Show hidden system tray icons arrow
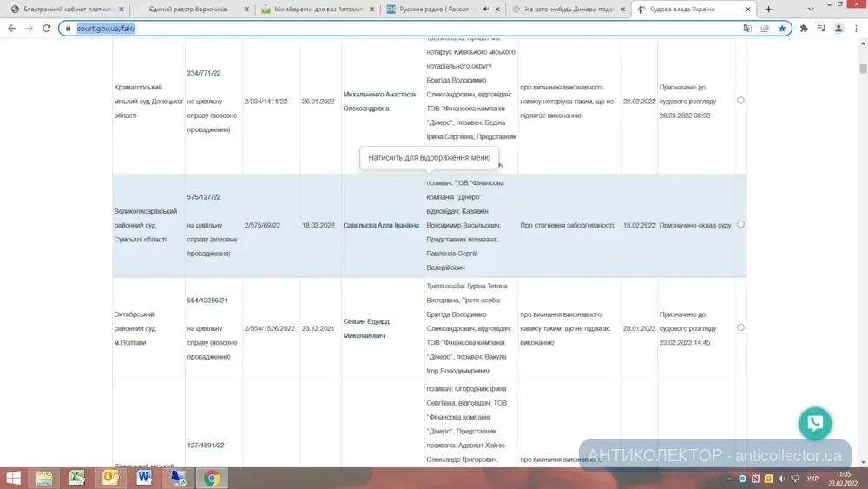Image resolution: width=868 pixels, height=489 pixels. pyautogui.click(x=729, y=479)
